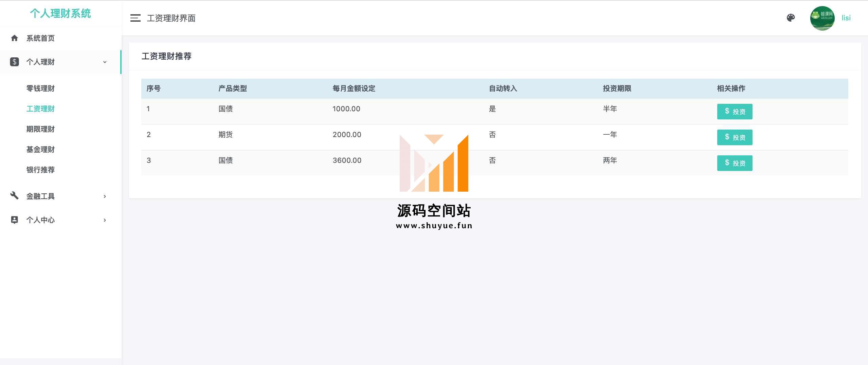Click the 投资期限 column header
This screenshot has width=868, height=365.
(x=617, y=89)
